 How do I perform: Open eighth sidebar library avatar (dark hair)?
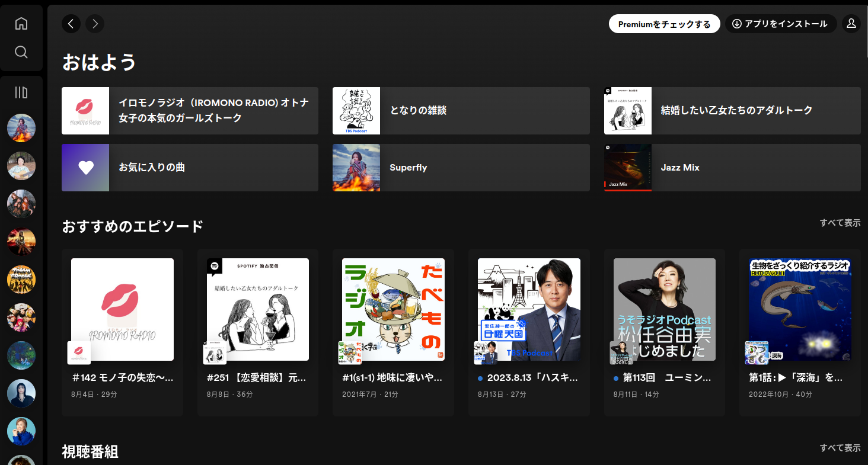tap(21, 393)
